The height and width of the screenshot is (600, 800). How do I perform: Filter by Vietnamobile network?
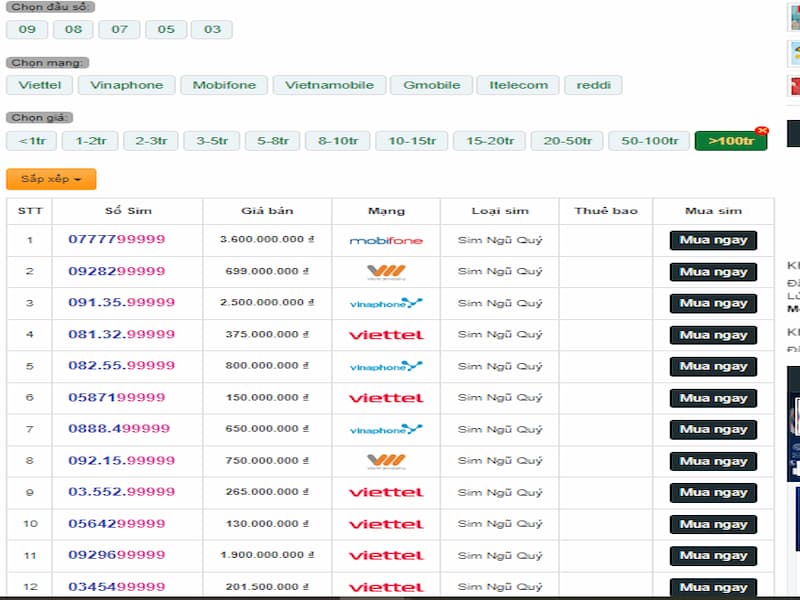click(329, 85)
